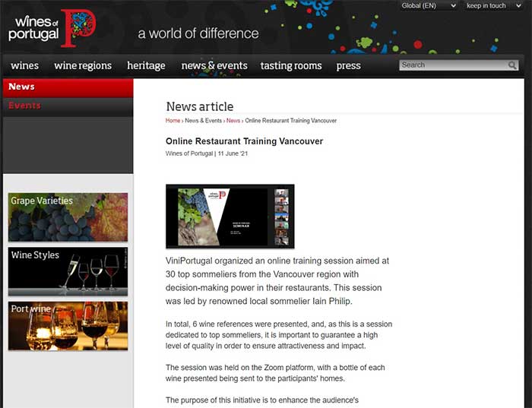Expand the keep in touch dropdown
Image resolution: width=532 pixels, height=408 pixels.
click(x=491, y=6)
